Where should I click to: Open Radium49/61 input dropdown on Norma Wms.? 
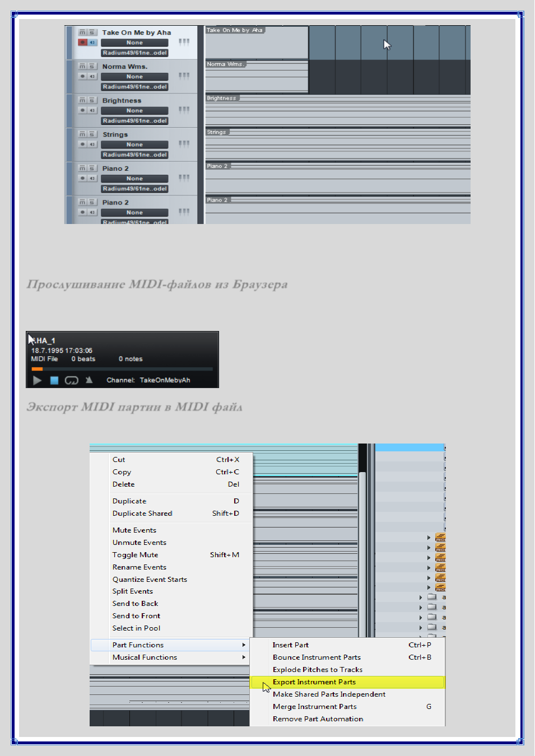pos(134,87)
